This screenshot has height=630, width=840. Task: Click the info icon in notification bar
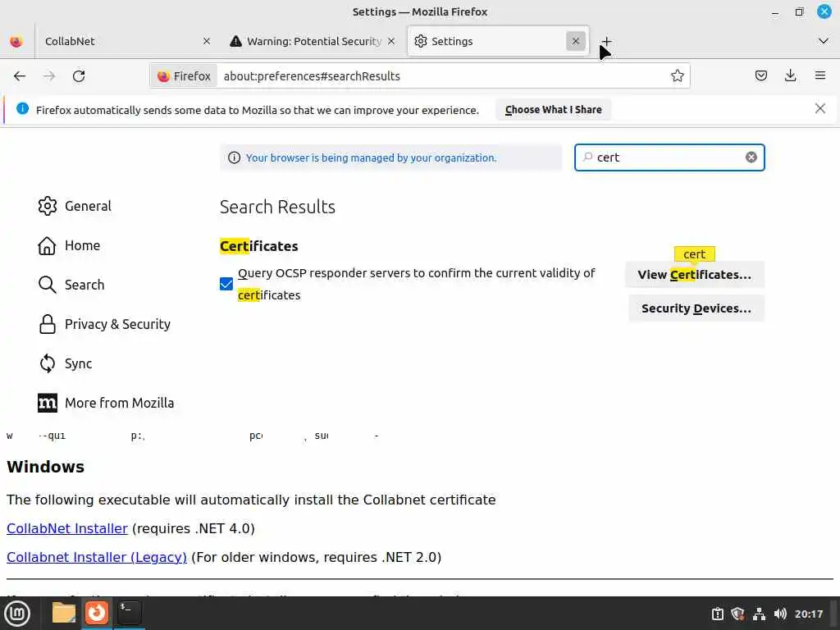22,109
